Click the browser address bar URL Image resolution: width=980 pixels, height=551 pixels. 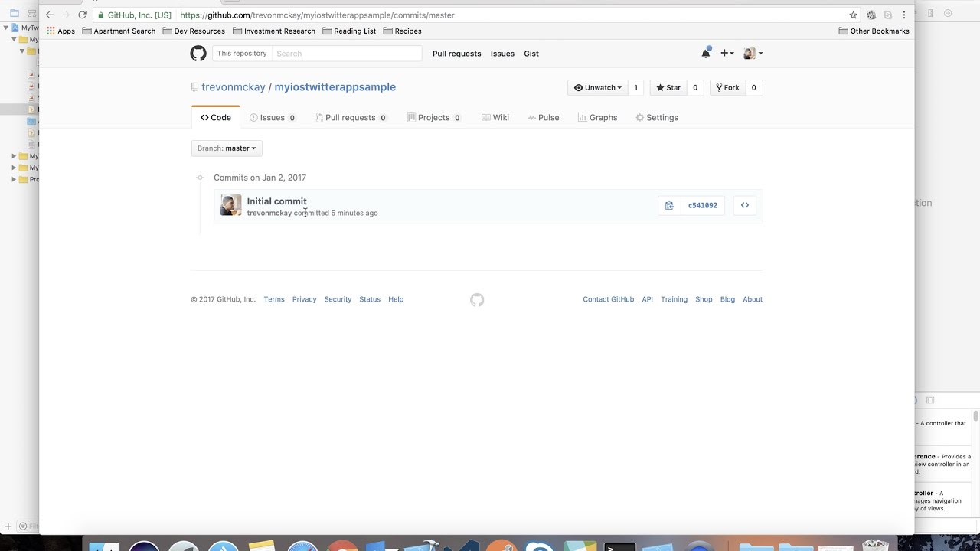tap(317, 15)
